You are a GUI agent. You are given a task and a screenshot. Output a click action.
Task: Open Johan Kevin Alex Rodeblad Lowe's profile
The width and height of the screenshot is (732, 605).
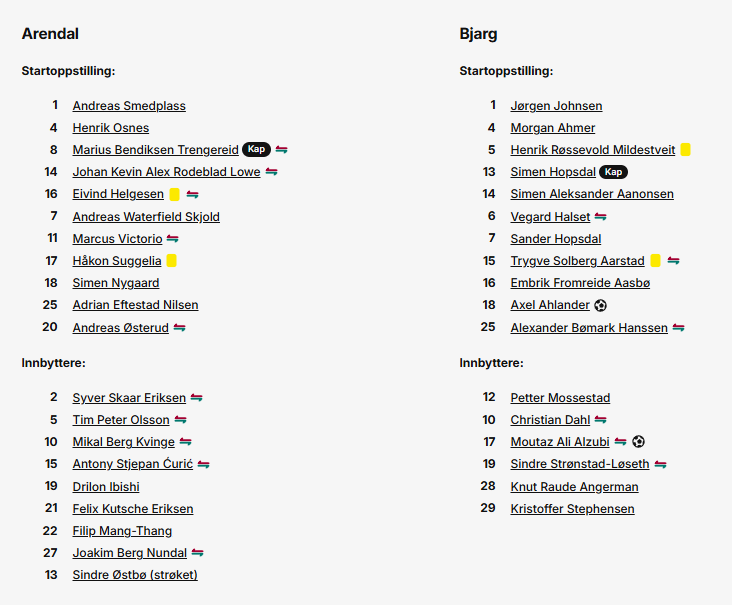tap(166, 172)
